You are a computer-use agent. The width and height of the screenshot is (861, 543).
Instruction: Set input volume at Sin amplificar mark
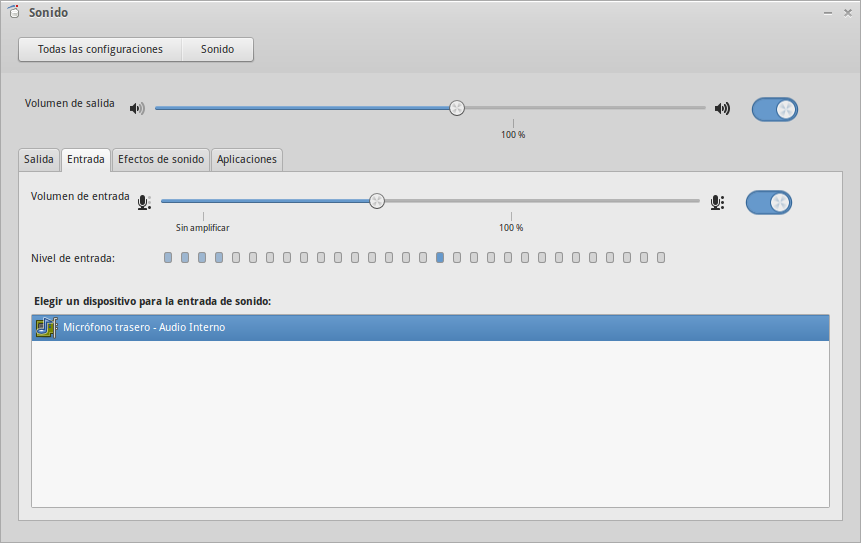click(x=203, y=201)
